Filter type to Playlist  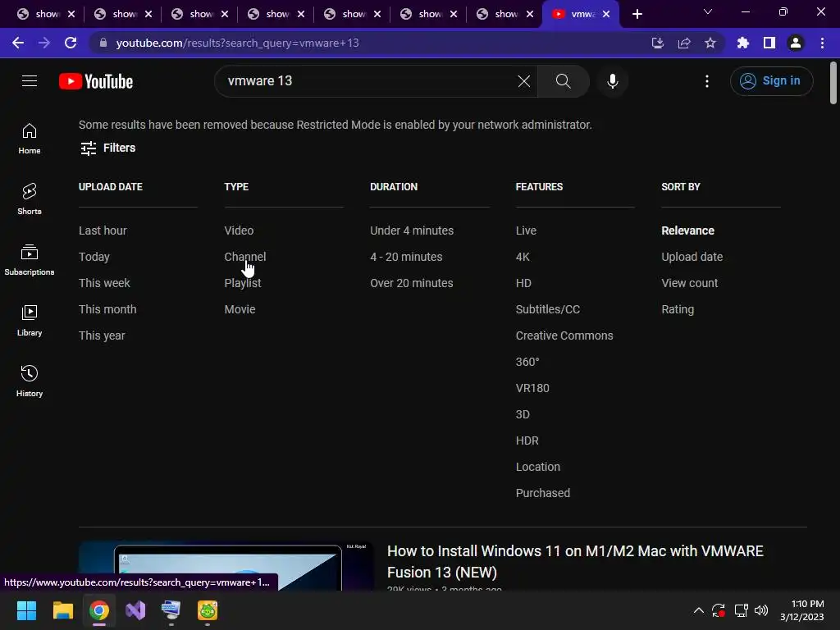[x=243, y=283]
